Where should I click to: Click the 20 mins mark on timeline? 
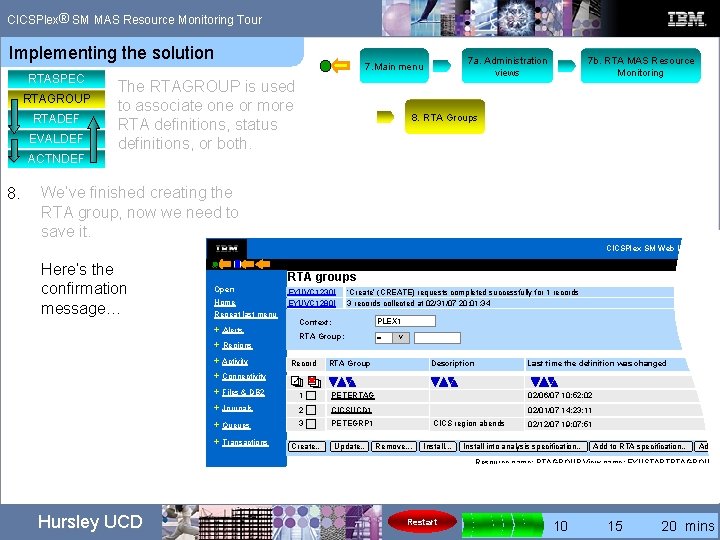669,526
